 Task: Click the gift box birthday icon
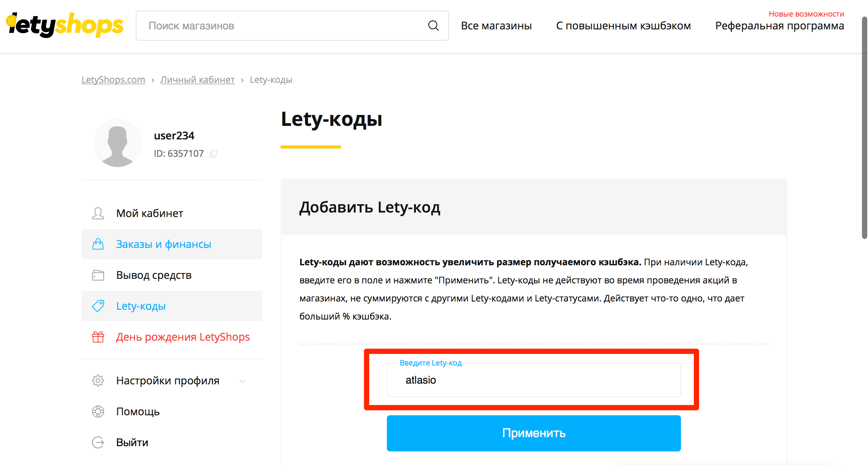pyautogui.click(x=98, y=337)
